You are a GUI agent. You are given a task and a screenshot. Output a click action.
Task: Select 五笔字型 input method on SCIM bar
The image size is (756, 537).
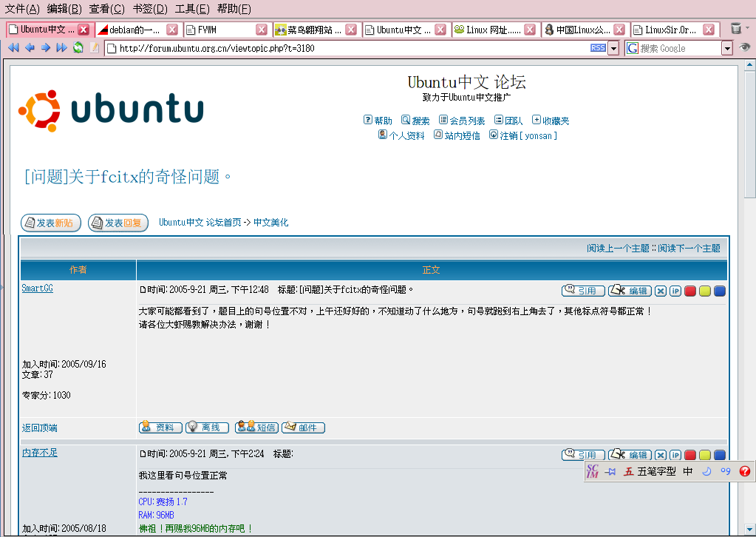pos(650,471)
